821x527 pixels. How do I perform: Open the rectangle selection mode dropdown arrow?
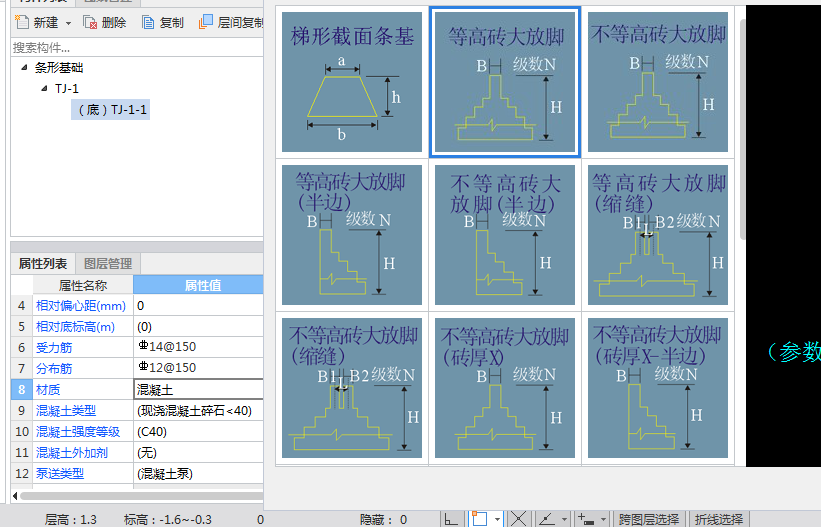coord(497,520)
